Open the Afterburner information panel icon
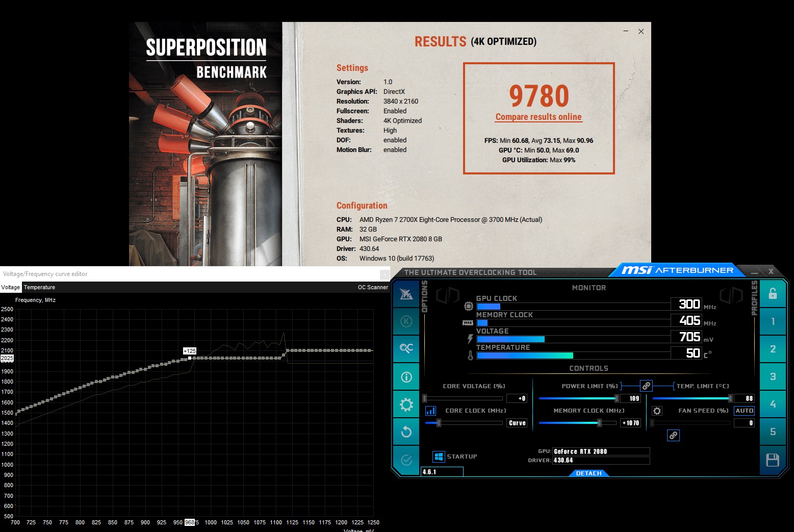The height and width of the screenshot is (532, 794). [406, 377]
